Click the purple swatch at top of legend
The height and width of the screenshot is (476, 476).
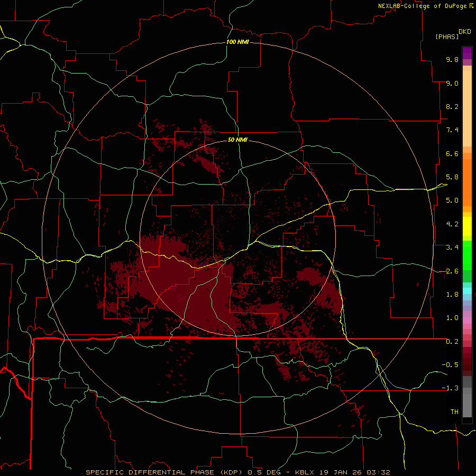pyautogui.click(x=467, y=53)
